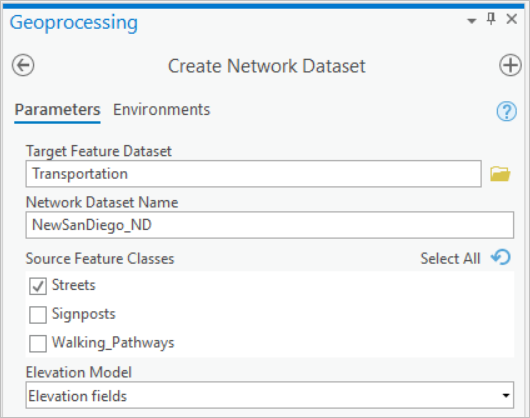Close the Geoprocessing pane
The width and height of the screenshot is (530, 418).
coord(512,19)
